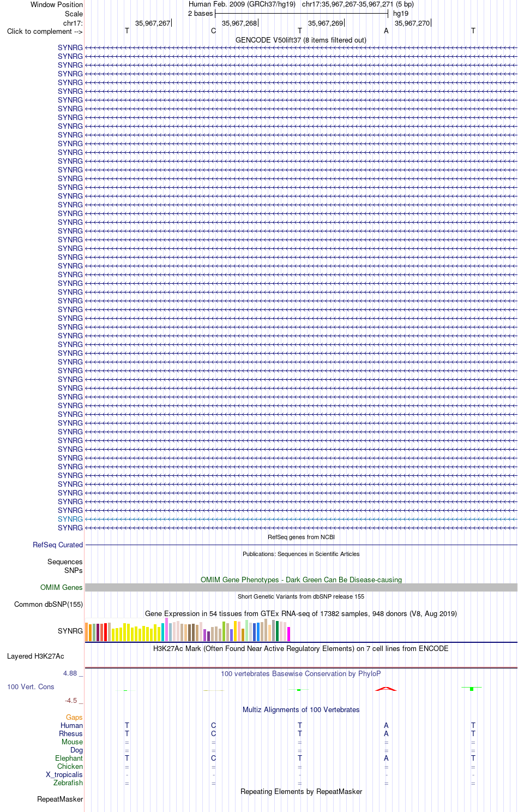
Task: Select the light-blue highlighted SYNRG transcript label
Action: (70, 519)
